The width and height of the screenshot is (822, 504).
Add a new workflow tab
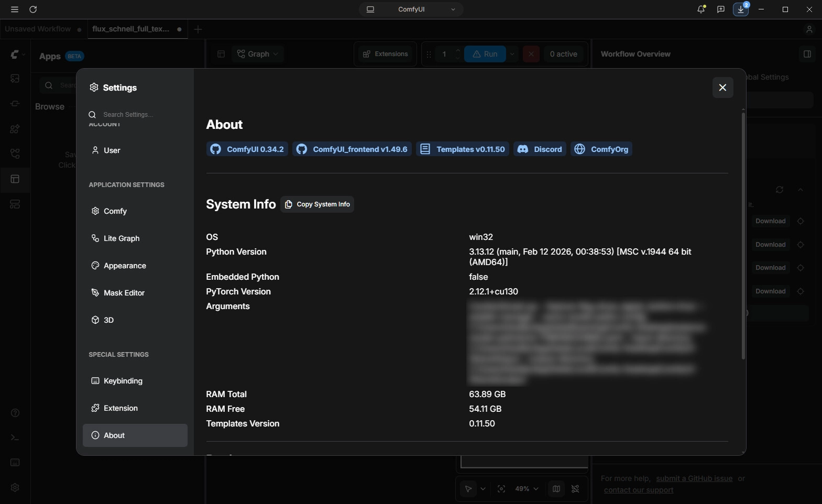(x=198, y=29)
